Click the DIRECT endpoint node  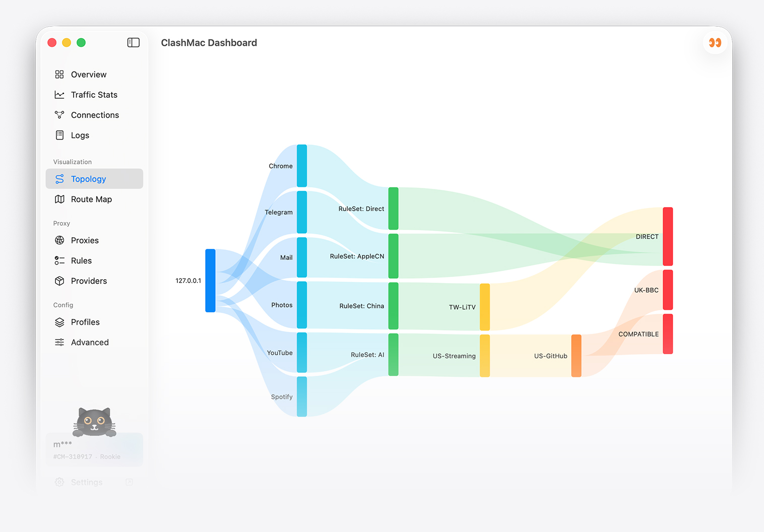point(667,236)
